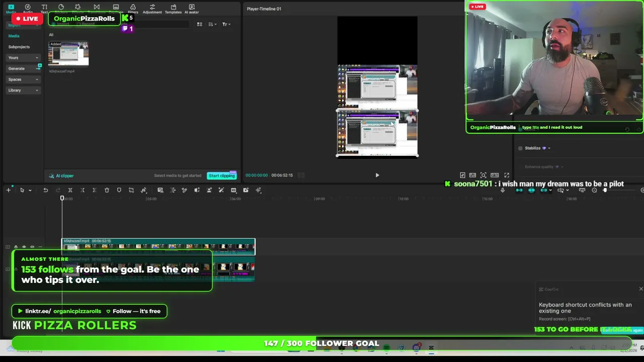Close the keyboard shortcut conflict notification
This screenshot has width=644, height=362.
pos(640,289)
